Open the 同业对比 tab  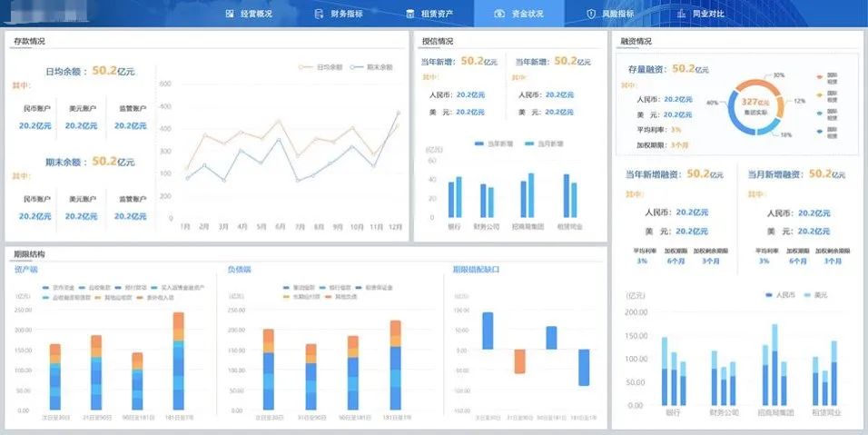coord(708,14)
